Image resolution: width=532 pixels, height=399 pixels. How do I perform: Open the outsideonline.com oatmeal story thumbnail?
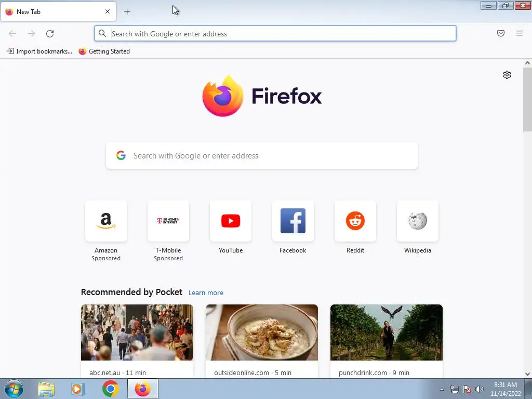click(x=262, y=332)
